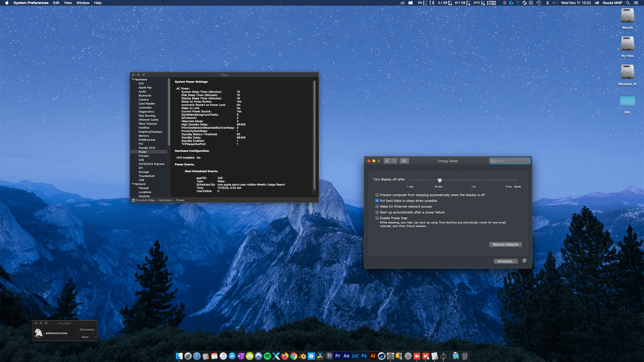Launch Photoshop from the dock
This screenshot has height=362, width=644.
[364, 356]
